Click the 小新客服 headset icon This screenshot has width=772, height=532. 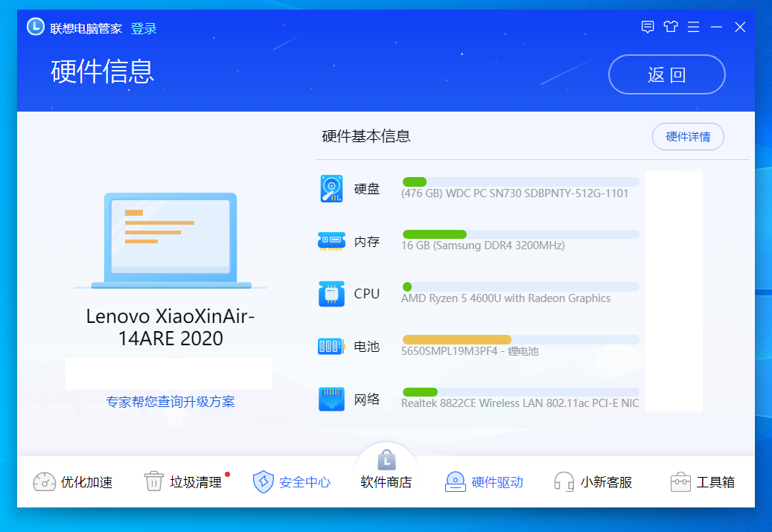click(564, 482)
